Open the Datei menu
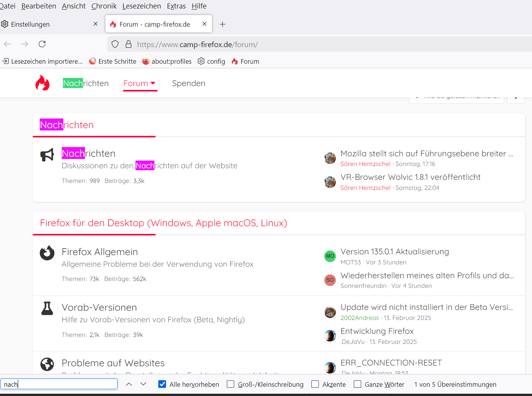 point(8,6)
